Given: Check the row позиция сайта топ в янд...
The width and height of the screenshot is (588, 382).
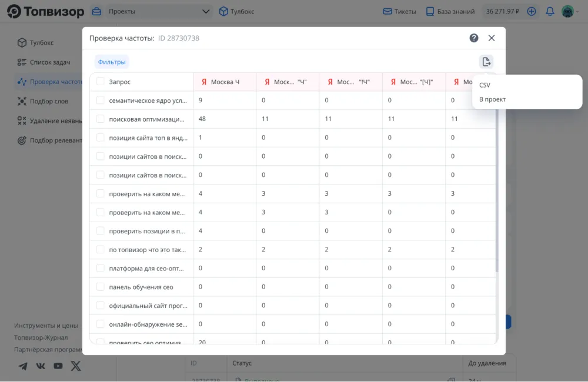Looking at the screenshot, I should [100, 138].
